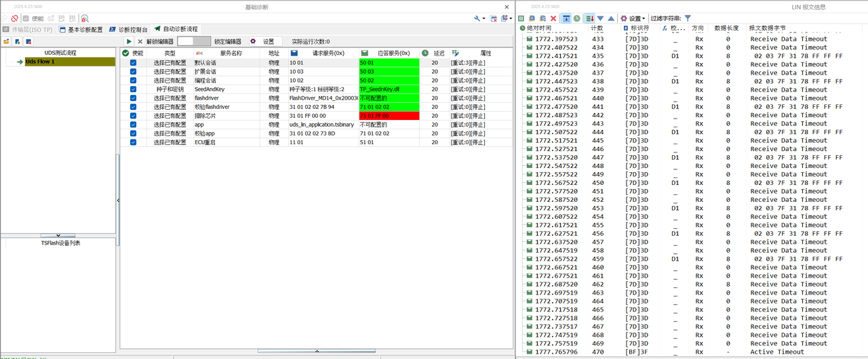Click green response cell 50 01
Screen dimensions: 868x359
click(x=389, y=62)
